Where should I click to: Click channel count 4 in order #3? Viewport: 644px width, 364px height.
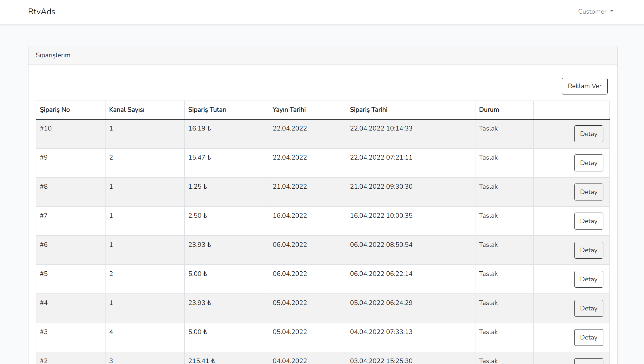[111, 332]
